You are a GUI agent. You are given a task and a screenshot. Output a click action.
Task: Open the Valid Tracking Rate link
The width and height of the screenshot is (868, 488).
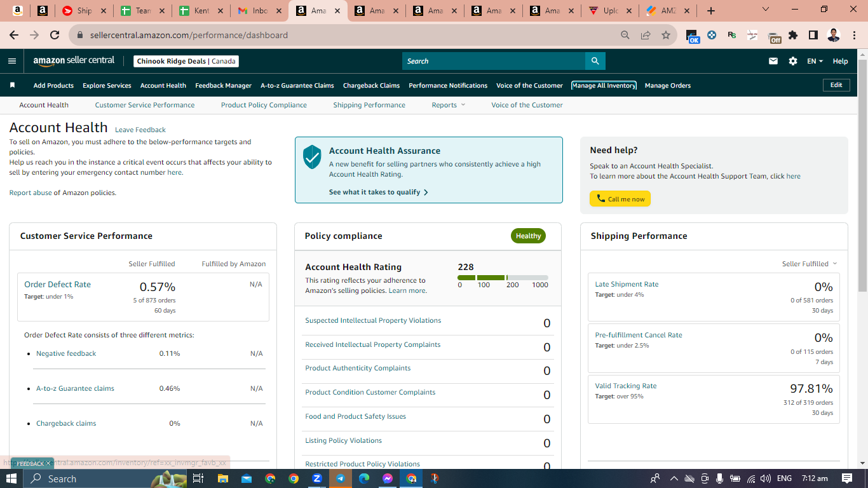tap(626, 386)
